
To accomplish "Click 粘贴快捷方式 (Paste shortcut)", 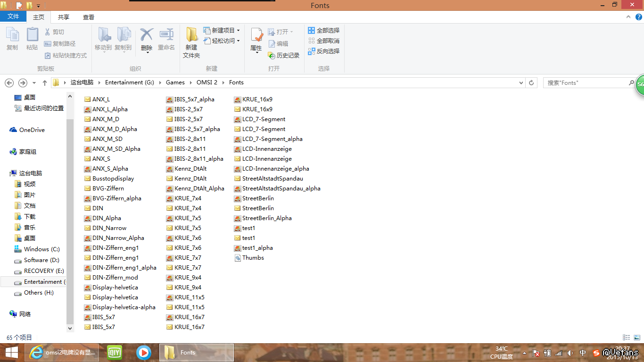I will 66,56.
